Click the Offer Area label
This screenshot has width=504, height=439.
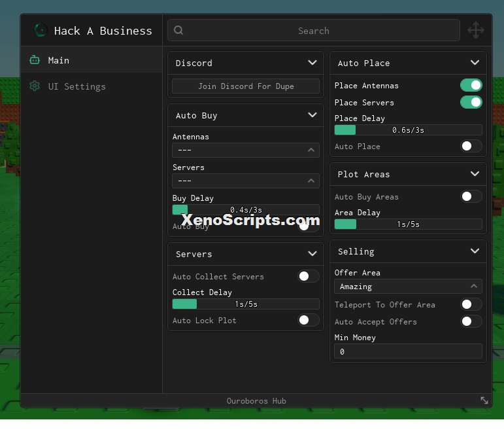point(357,273)
